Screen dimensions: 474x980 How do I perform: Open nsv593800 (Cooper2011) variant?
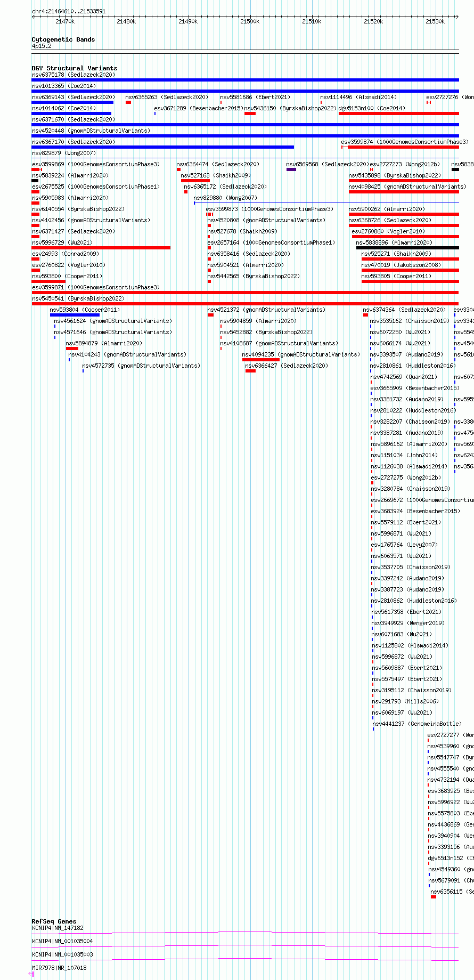click(x=67, y=276)
